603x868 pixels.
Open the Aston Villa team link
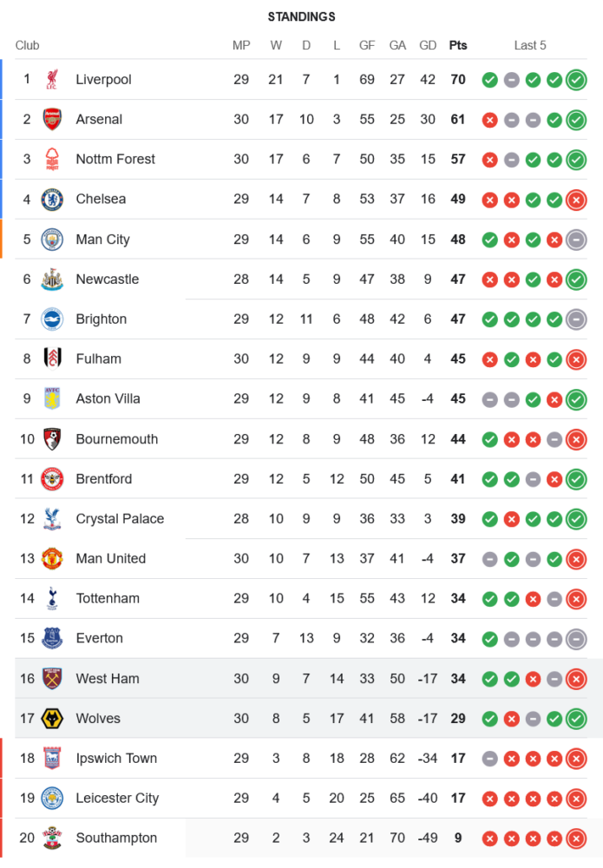pos(108,399)
